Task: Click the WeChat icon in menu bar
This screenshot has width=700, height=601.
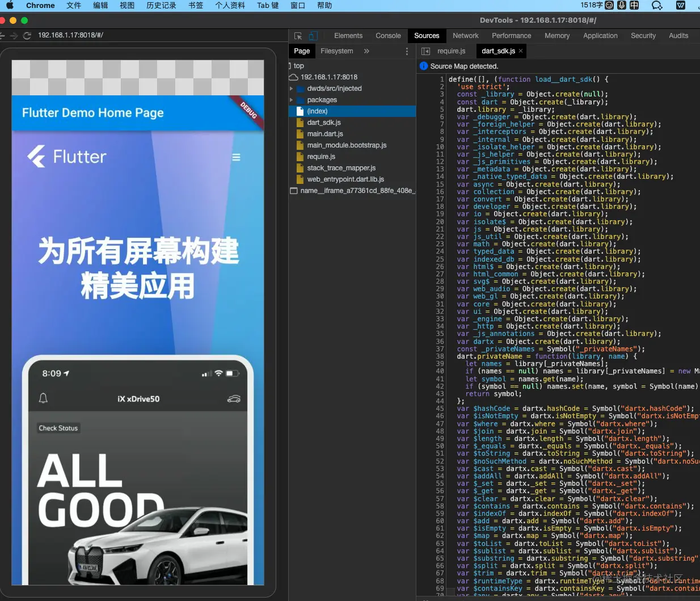Action: (x=657, y=5)
